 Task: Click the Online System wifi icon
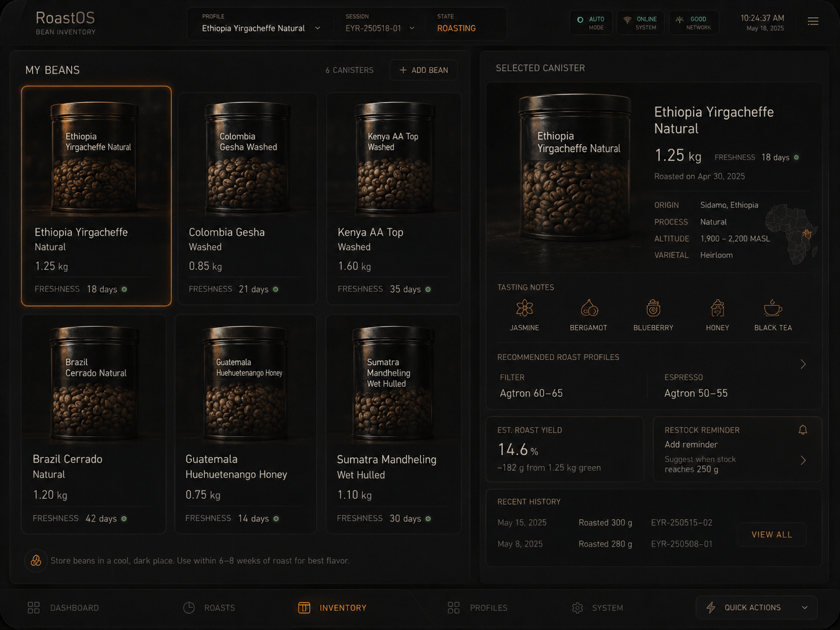click(627, 20)
